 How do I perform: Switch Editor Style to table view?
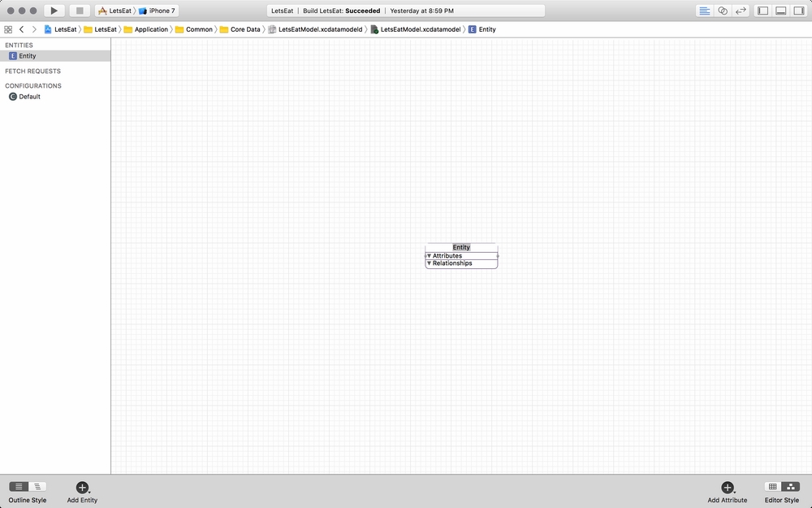pos(773,487)
